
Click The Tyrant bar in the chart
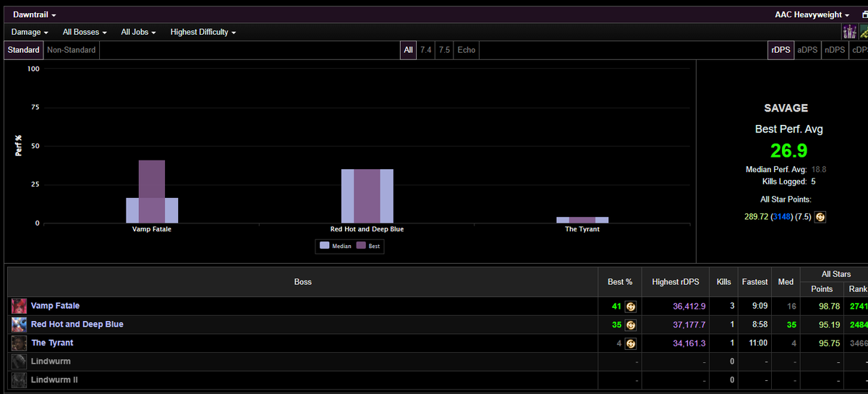(x=582, y=220)
